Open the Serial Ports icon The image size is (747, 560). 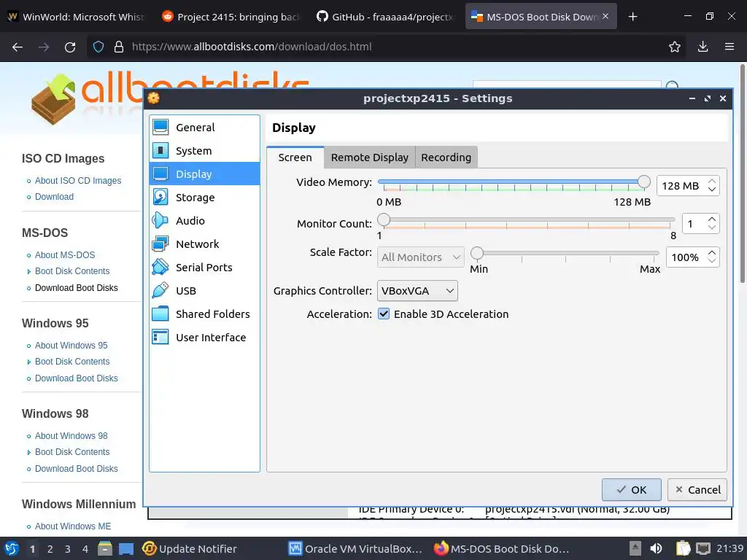(160, 267)
